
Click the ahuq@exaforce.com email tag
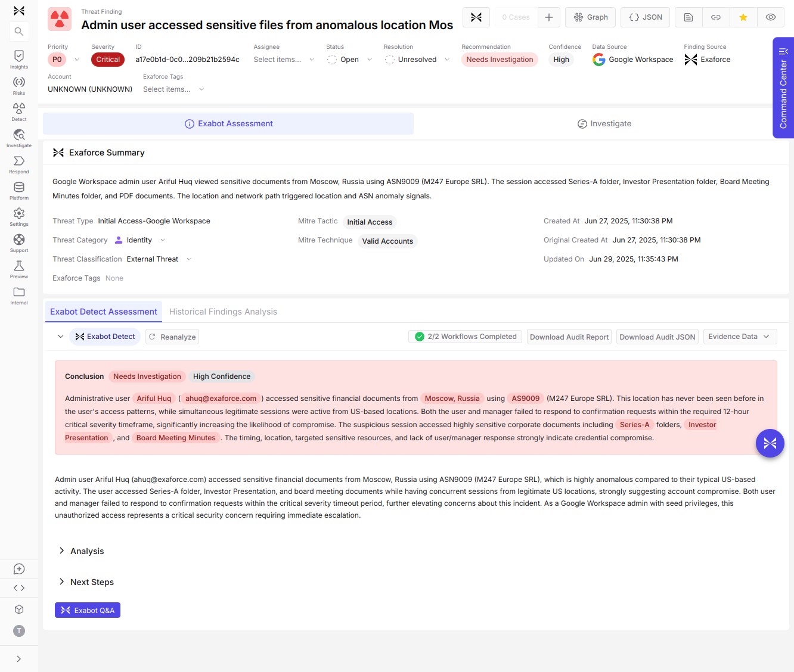221,399
